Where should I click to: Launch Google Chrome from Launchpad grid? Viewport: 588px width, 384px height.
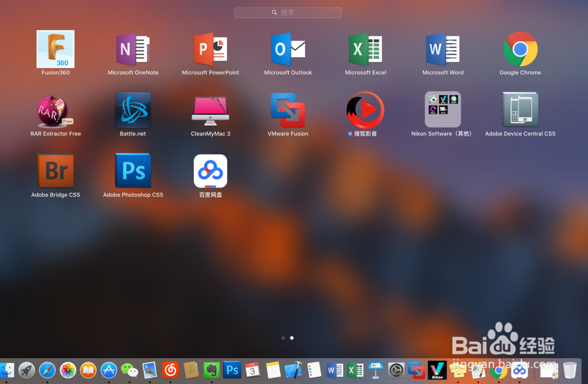point(520,49)
